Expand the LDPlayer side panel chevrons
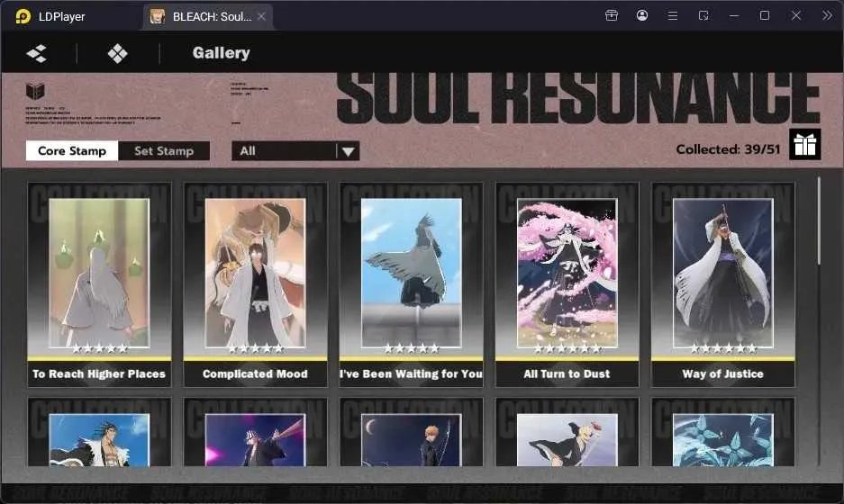The width and height of the screenshot is (844, 504). (x=827, y=15)
